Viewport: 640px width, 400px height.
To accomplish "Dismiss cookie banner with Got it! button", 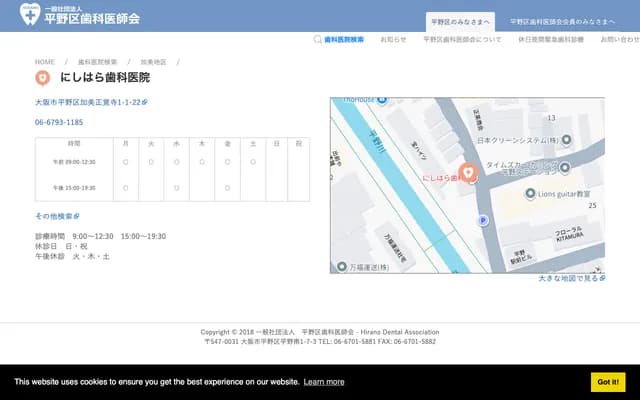I will 608,381.
